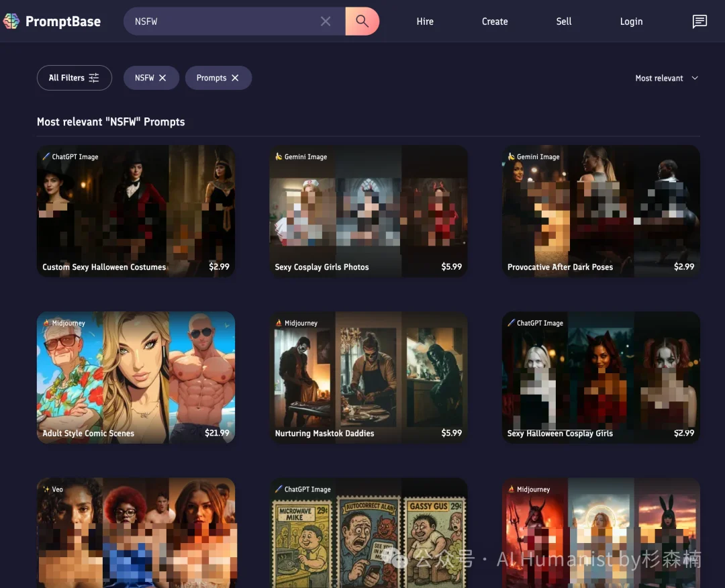Click the PromptBase brand name text
Viewport: 725px width, 588px height.
[x=63, y=21]
